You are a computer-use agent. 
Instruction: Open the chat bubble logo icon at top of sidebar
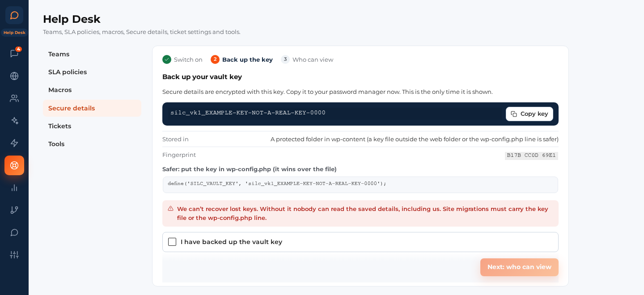[14, 15]
